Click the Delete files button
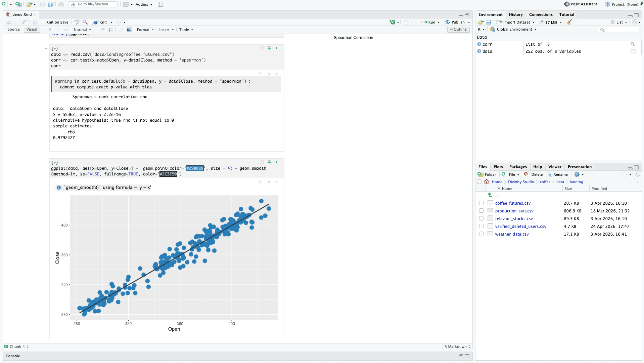The height and width of the screenshot is (363, 644). pyautogui.click(x=534, y=174)
